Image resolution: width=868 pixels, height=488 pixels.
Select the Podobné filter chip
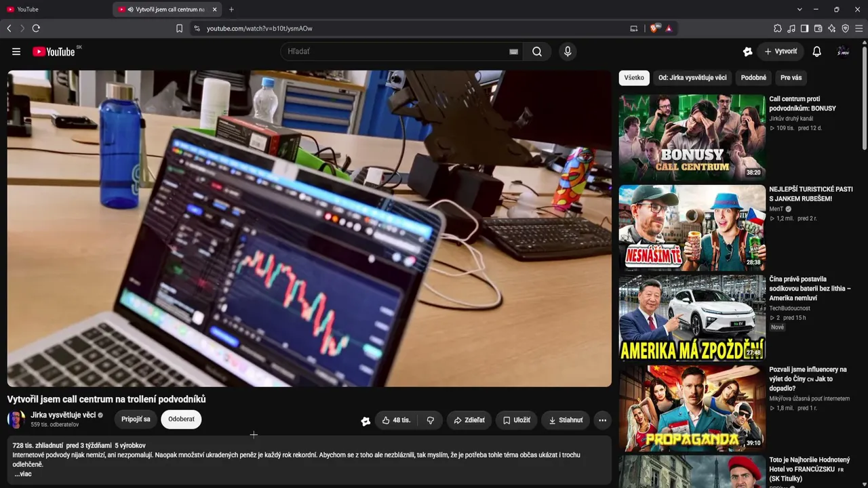point(753,78)
